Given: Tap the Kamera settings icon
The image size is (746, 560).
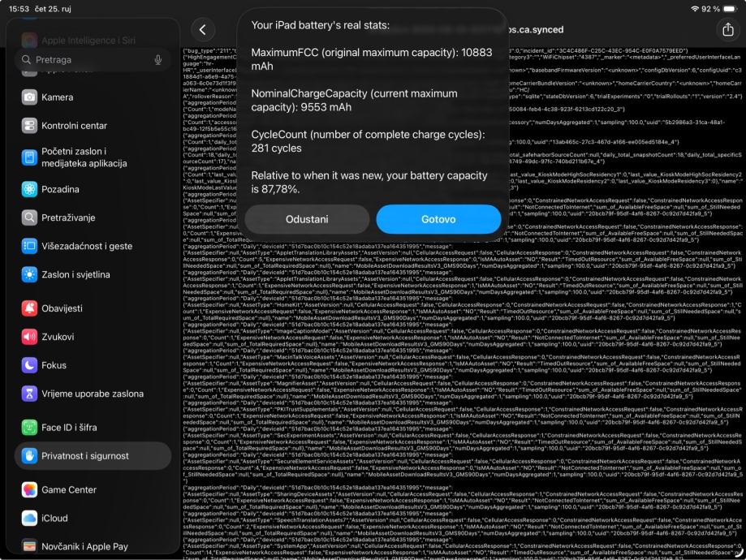Looking at the screenshot, I should pos(29,97).
